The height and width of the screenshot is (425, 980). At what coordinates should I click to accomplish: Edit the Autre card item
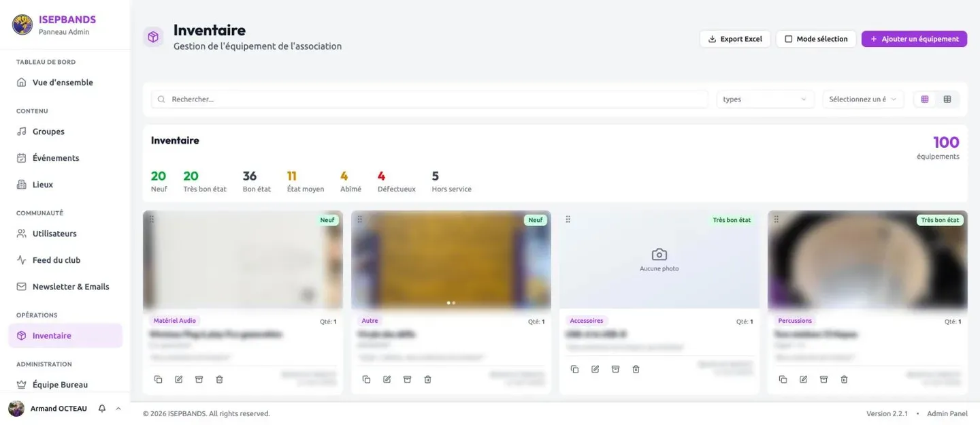387,379
